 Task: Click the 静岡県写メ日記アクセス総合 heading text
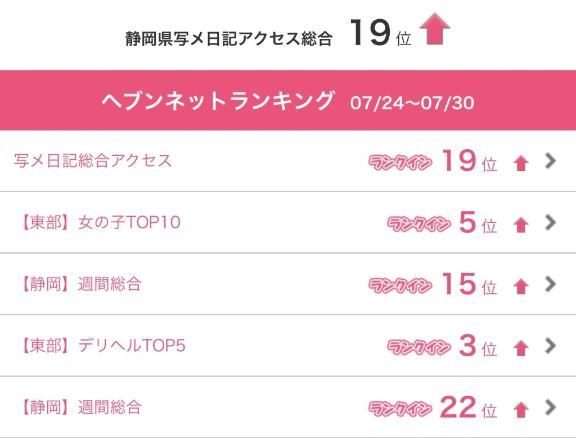(x=229, y=38)
